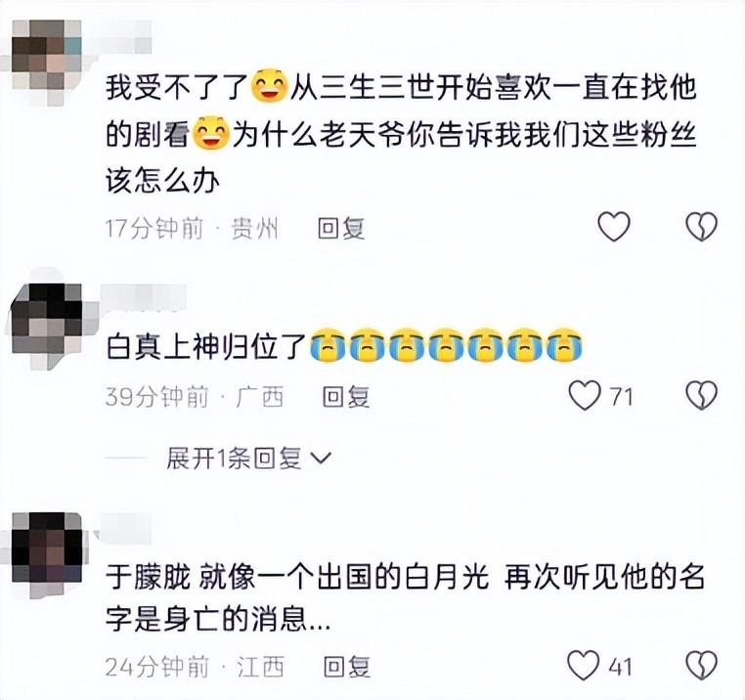Dislike the 贵州 comment with broken heart
The image size is (745, 700).
tap(702, 226)
